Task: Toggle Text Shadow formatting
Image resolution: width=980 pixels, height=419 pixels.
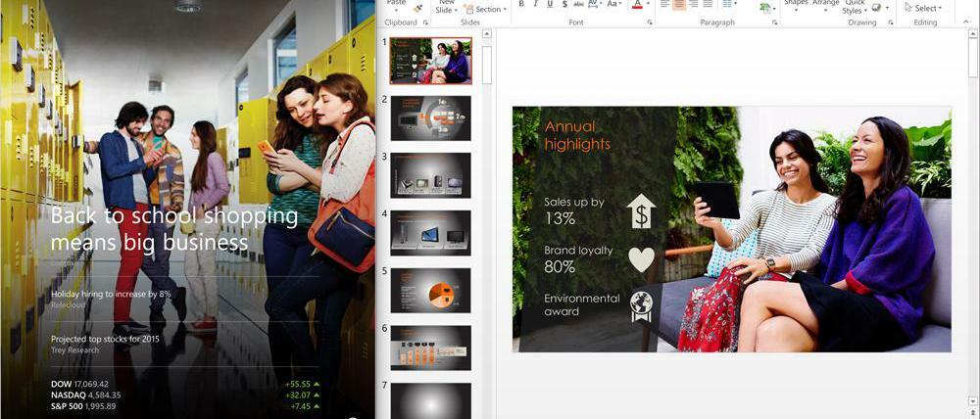Action: click(564, 4)
